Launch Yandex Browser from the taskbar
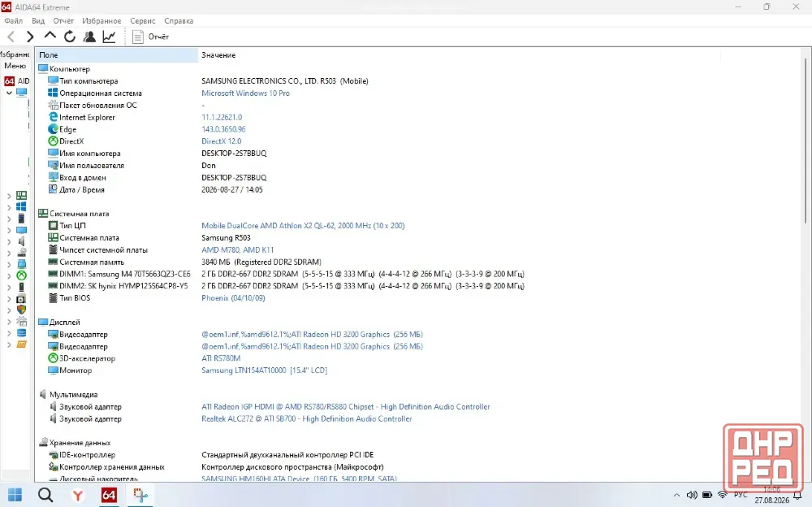The image size is (812, 507). [x=78, y=495]
